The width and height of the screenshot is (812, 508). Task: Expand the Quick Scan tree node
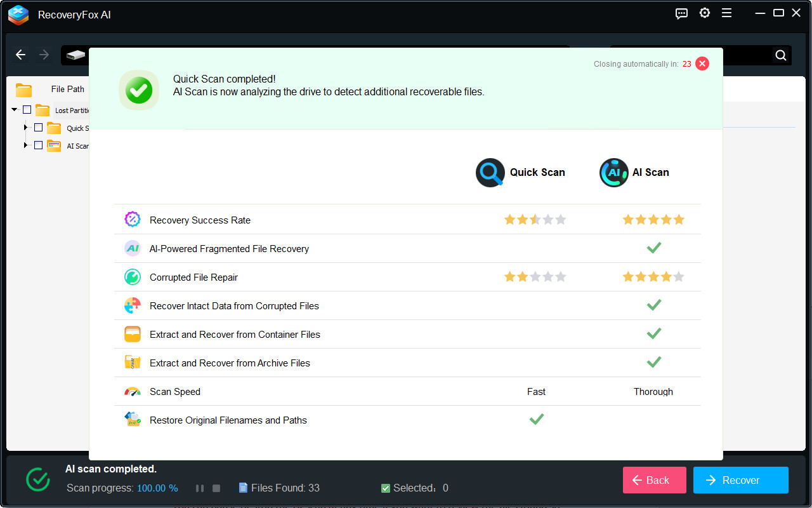(26, 128)
